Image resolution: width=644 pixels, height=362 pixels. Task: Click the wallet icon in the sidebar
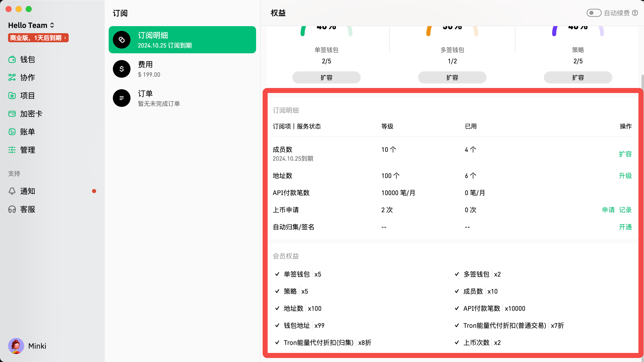[12, 60]
